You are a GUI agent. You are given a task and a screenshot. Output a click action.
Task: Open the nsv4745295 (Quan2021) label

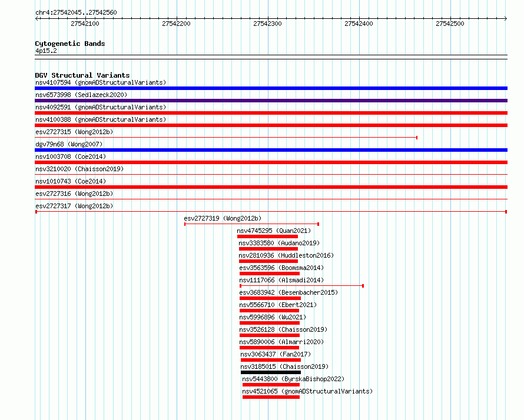pyautogui.click(x=274, y=231)
